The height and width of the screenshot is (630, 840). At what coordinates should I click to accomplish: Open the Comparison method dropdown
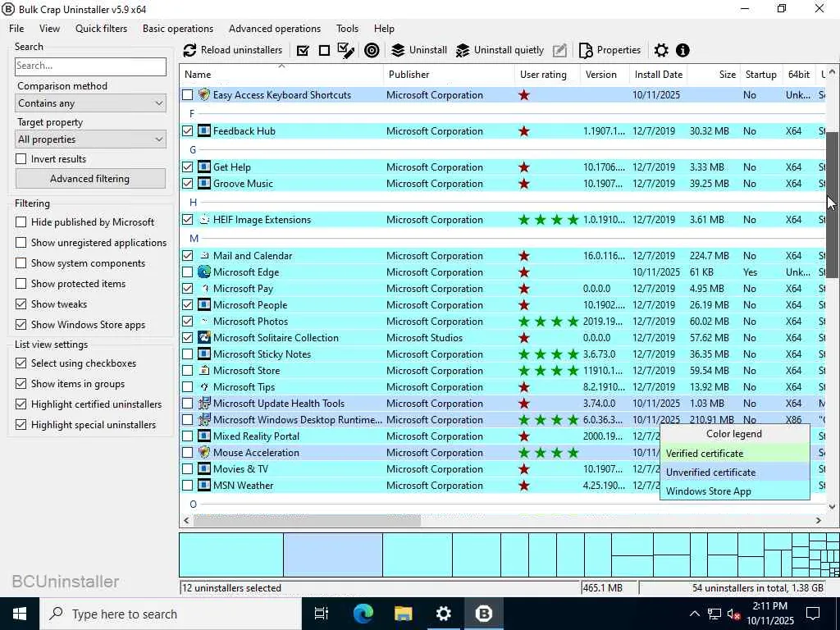click(90, 103)
